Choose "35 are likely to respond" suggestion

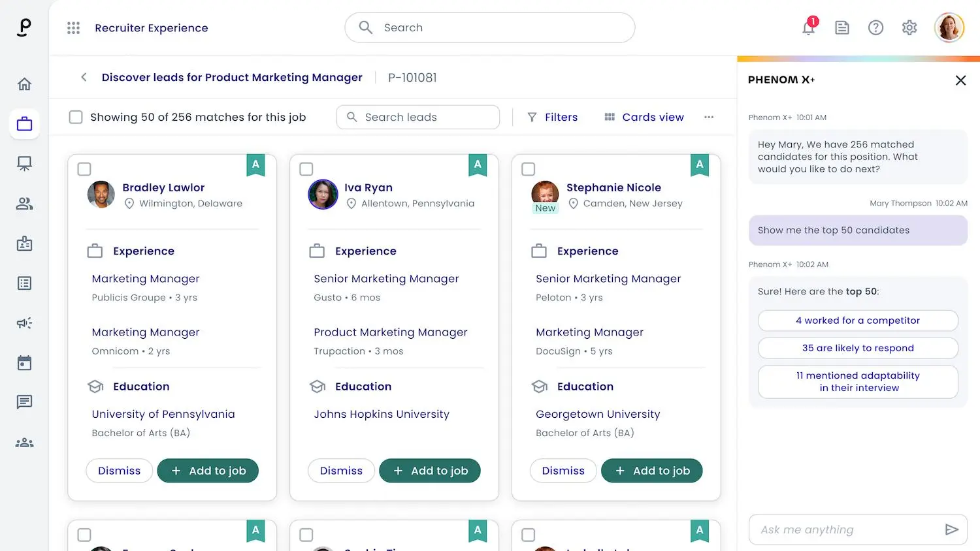click(858, 348)
